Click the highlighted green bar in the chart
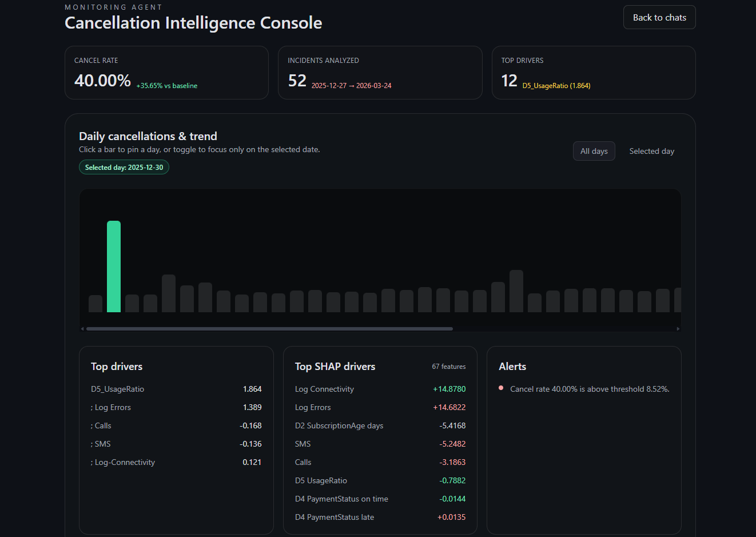 click(114, 266)
